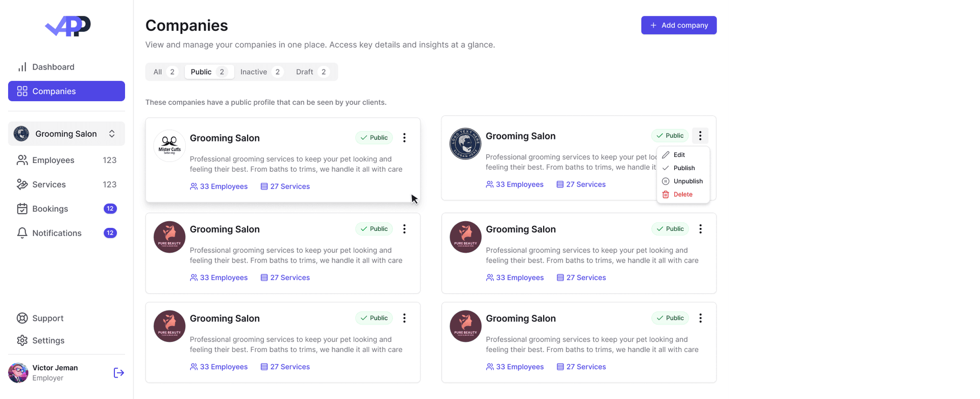Open options menu on bottom-right salon card
The height and width of the screenshot is (399, 980).
(x=700, y=318)
